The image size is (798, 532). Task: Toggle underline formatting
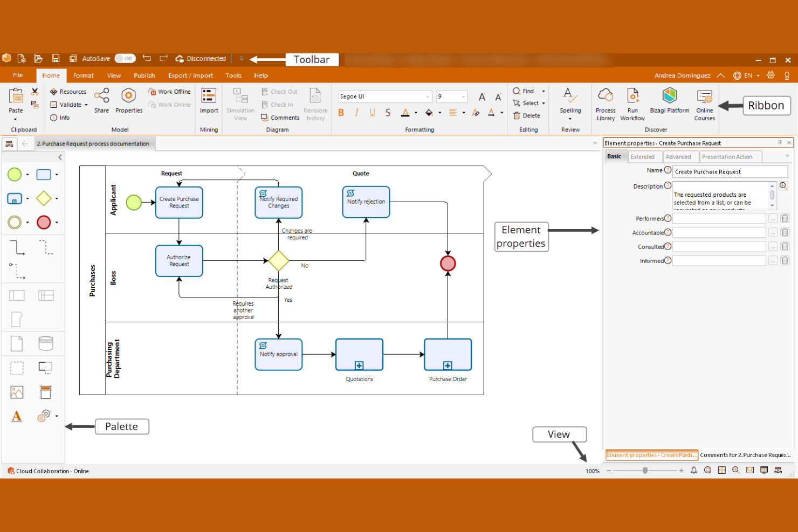pos(372,113)
